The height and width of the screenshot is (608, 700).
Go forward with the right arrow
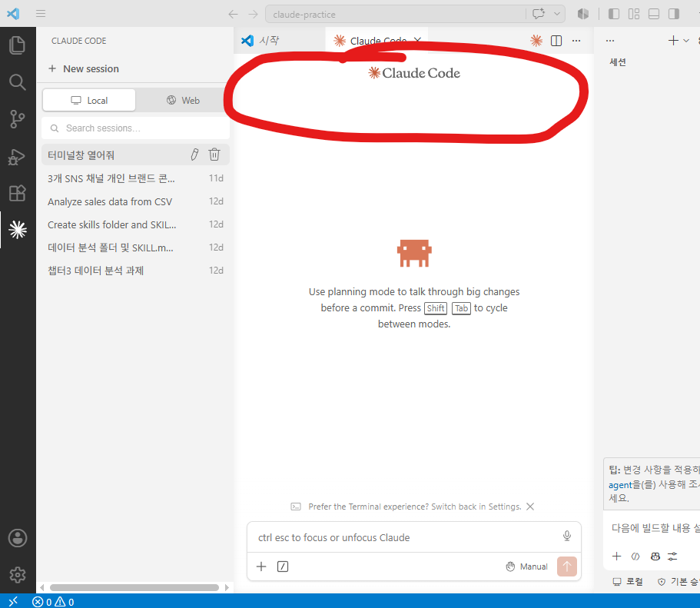pyautogui.click(x=253, y=15)
